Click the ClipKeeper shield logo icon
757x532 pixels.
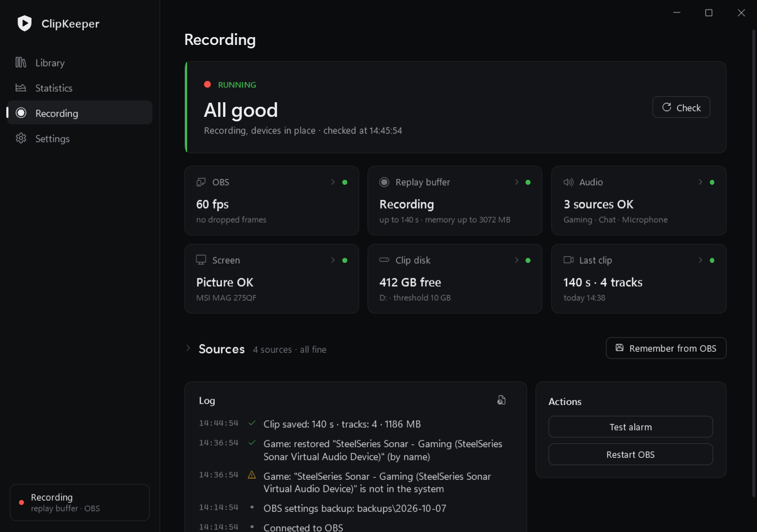click(x=25, y=23)
